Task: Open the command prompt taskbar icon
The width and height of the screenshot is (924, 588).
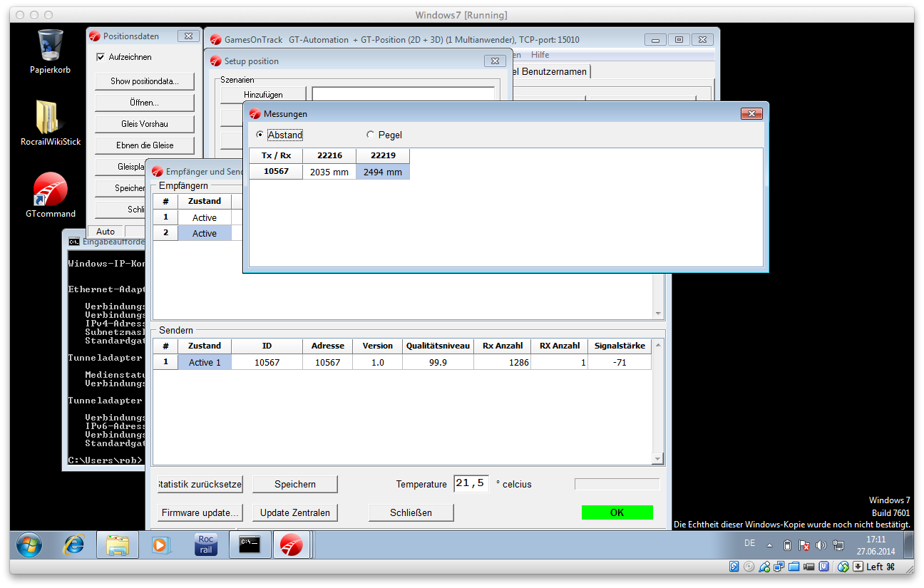Action: tap(250, 545)
